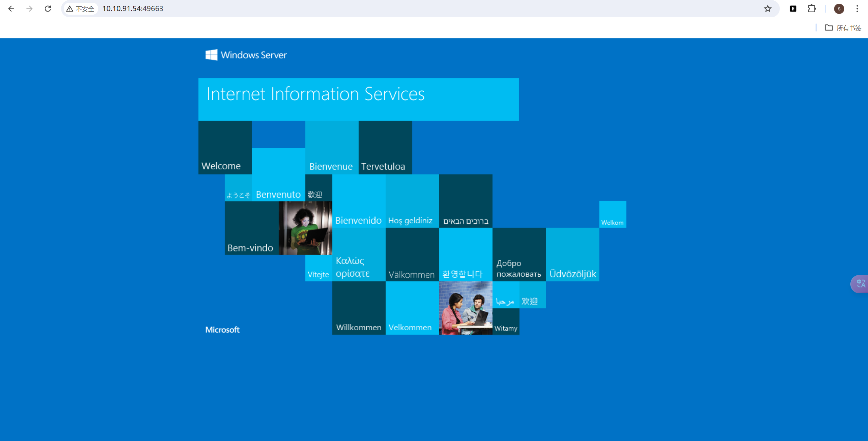868x441 pixels.
Task: Click the Bienvenue tile
Action: coord(331,147)
